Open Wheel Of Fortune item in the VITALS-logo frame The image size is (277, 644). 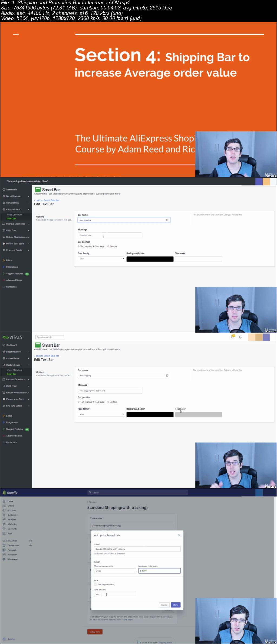tap(15, 370)
